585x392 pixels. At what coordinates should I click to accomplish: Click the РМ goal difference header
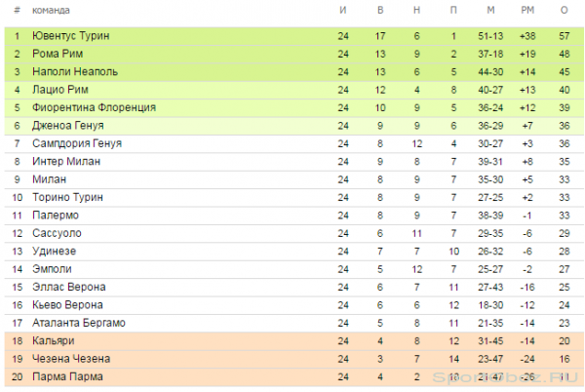(527, 10)
